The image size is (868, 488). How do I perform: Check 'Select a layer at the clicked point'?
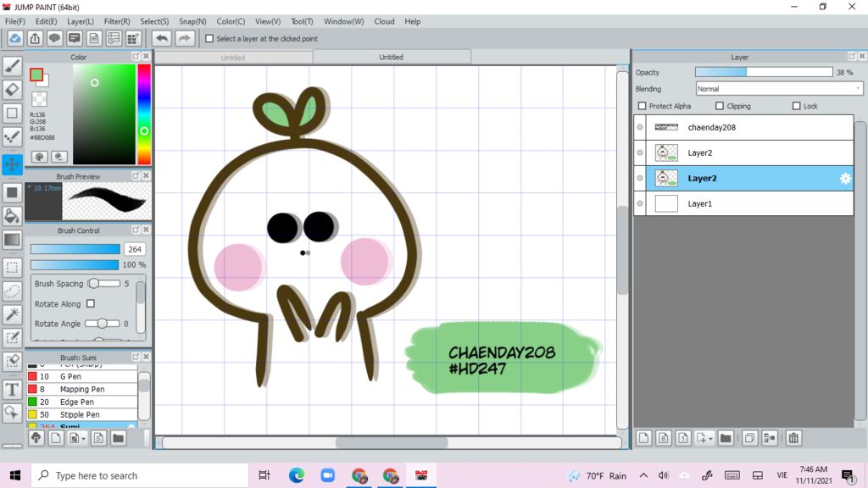pyautogui.click(x=209, y=38)
